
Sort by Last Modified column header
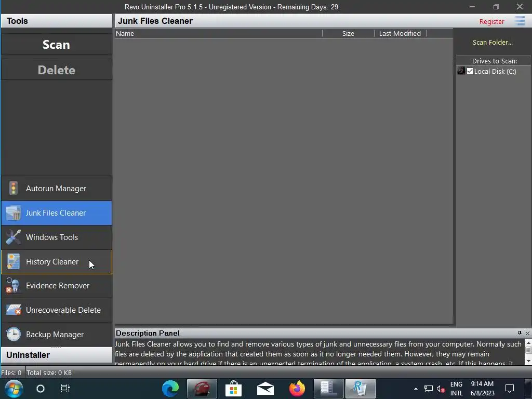click(x=400, y=34)
